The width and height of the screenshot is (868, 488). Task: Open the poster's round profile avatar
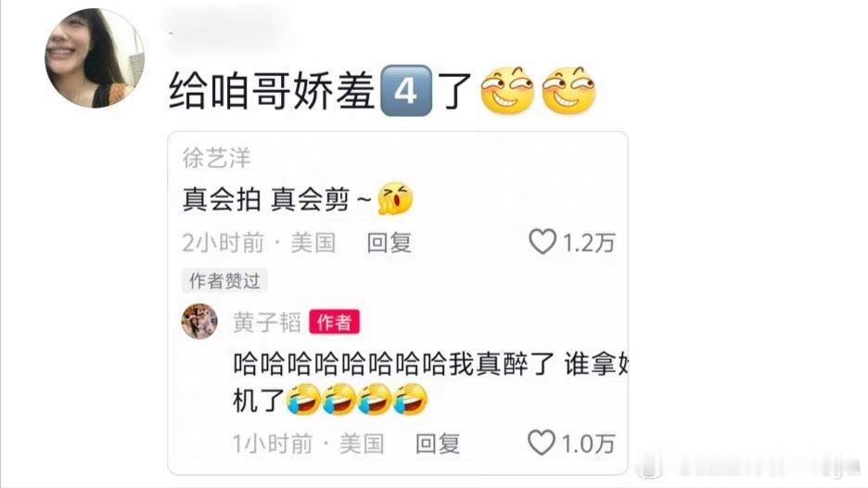pyautogui.click(x=95, y=58)
